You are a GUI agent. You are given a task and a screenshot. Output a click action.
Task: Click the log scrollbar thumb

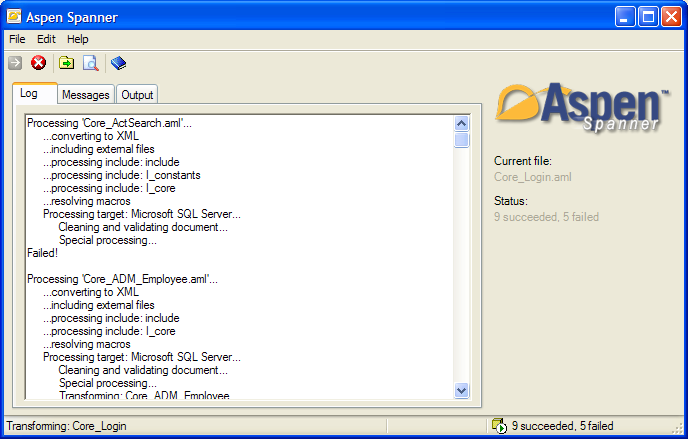[x=462, y=140]
